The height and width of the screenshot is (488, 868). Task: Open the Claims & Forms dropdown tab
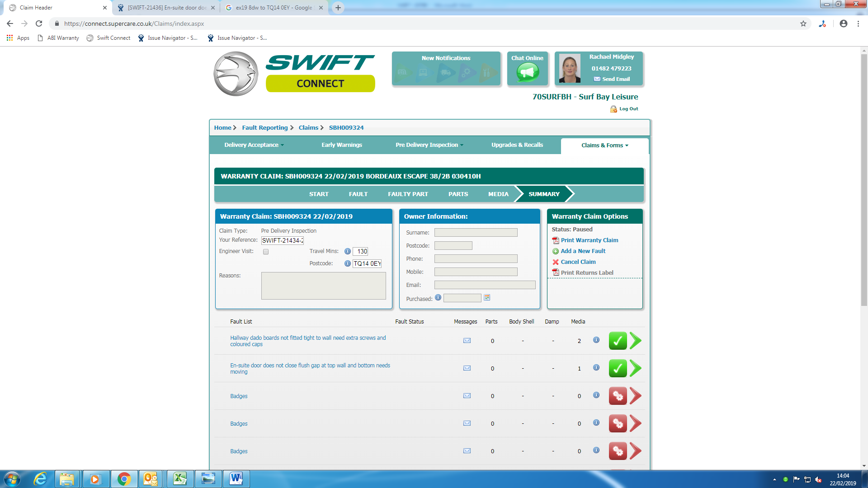point(604,145)
